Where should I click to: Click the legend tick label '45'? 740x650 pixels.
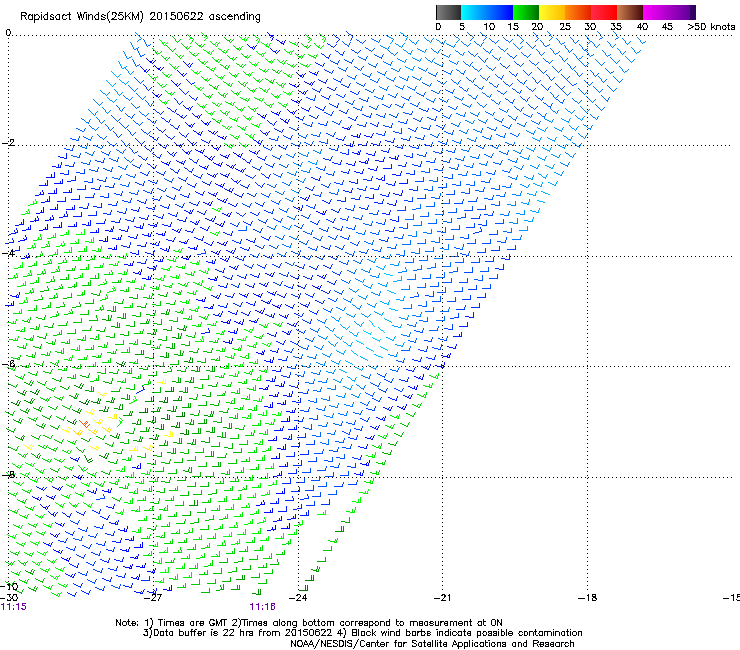[667, 27]
